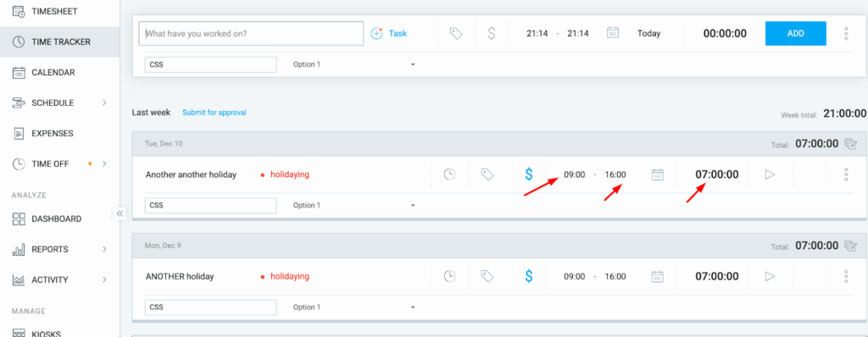
Task: Open the three-dot menu beside ADD button
Action: coord(846,33)
